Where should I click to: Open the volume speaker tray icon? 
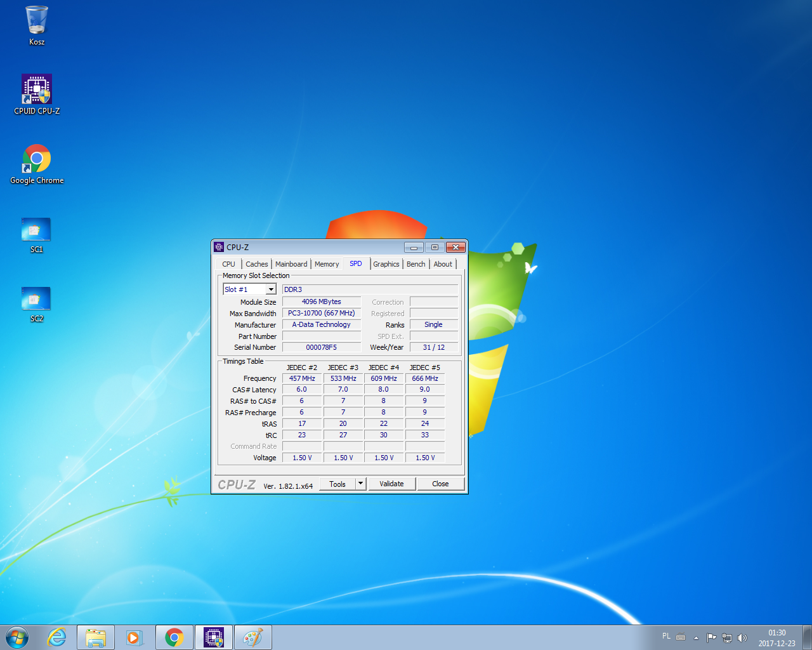click(742, 637)
